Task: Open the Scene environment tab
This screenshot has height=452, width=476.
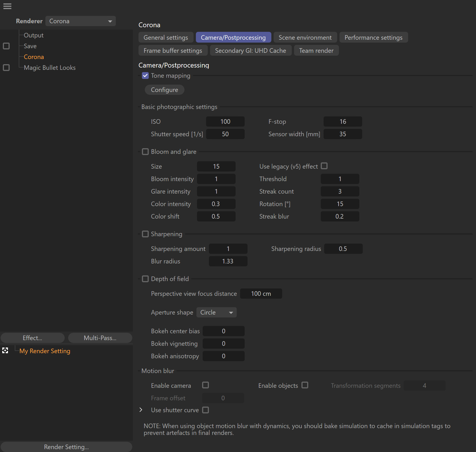Action: pos(305,37)
